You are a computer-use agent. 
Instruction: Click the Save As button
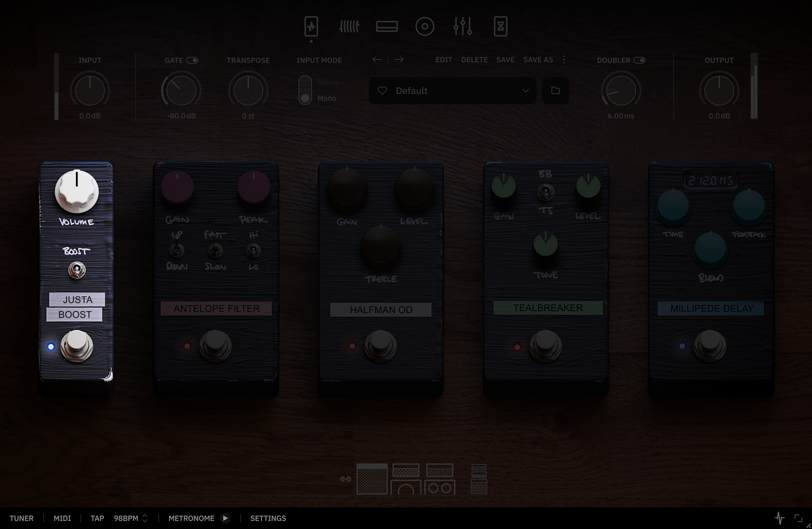[x=538, y=60]
